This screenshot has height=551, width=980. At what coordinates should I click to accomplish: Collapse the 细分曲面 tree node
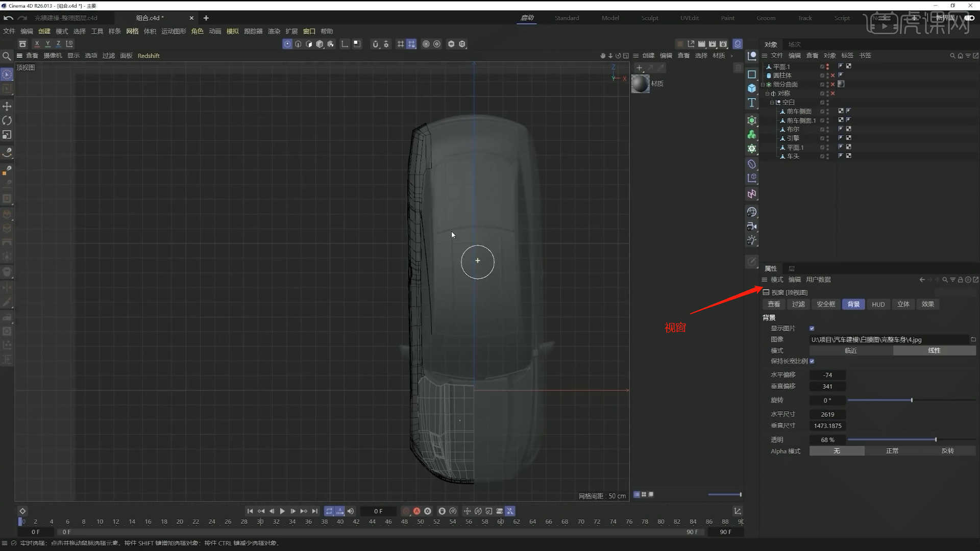763,85
